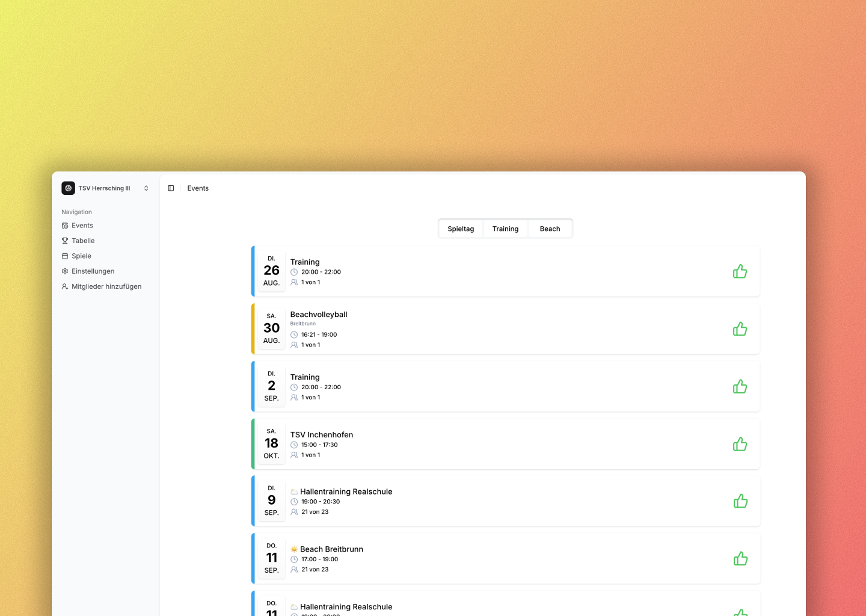866x616 pixels.
Task: Collapse the sidebar with the panel icon
Action: (x=171, y=188)
